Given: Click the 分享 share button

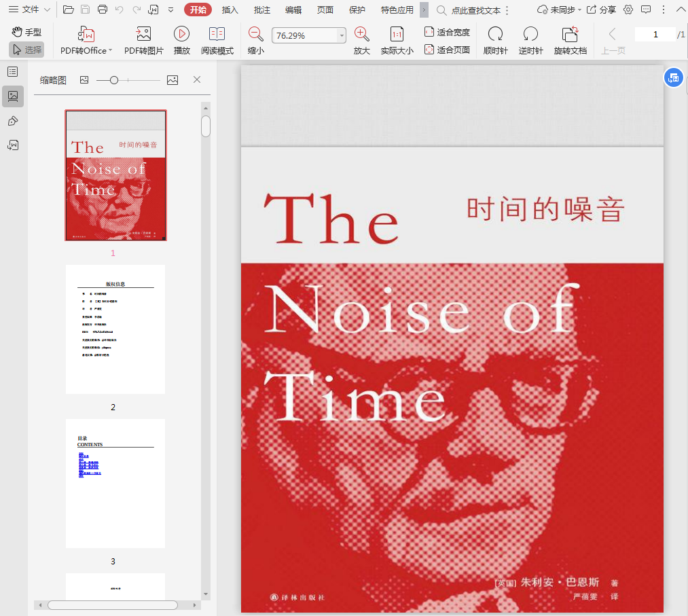Looking at the screenshot, I should (601, 10).
